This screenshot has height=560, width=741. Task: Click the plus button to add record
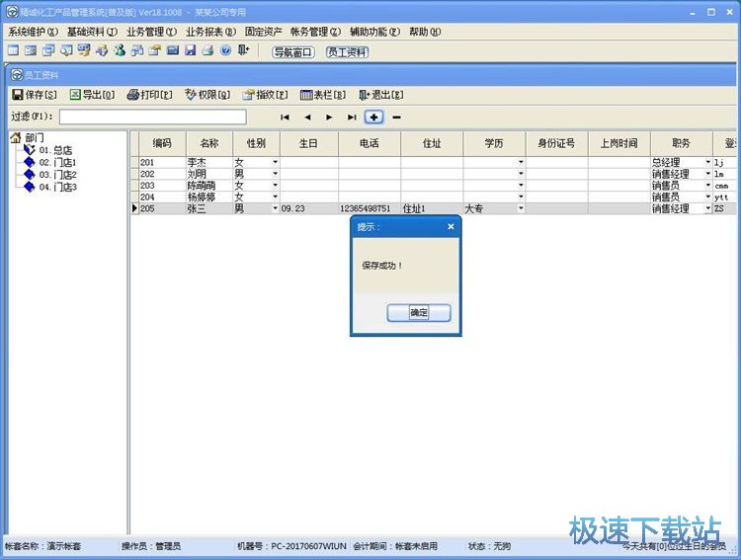[374, 118]
